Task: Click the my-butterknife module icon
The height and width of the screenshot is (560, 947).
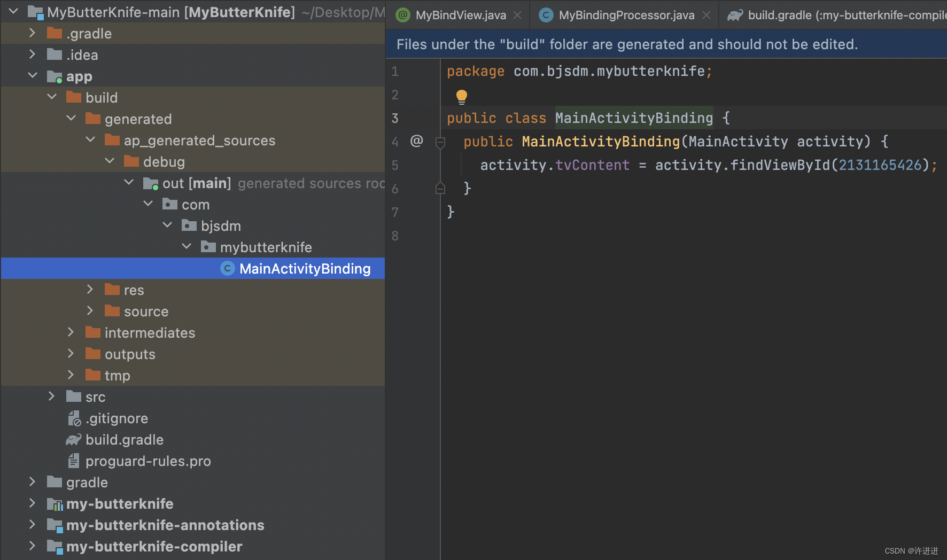Action: [x=55, y=504]
